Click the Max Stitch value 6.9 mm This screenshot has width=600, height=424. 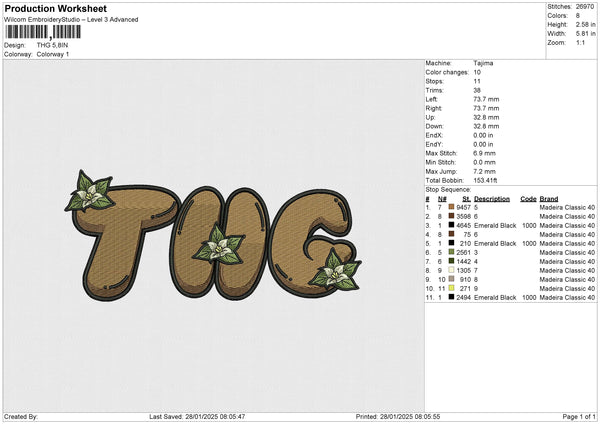pyautogui.click(x=485, y=153)
